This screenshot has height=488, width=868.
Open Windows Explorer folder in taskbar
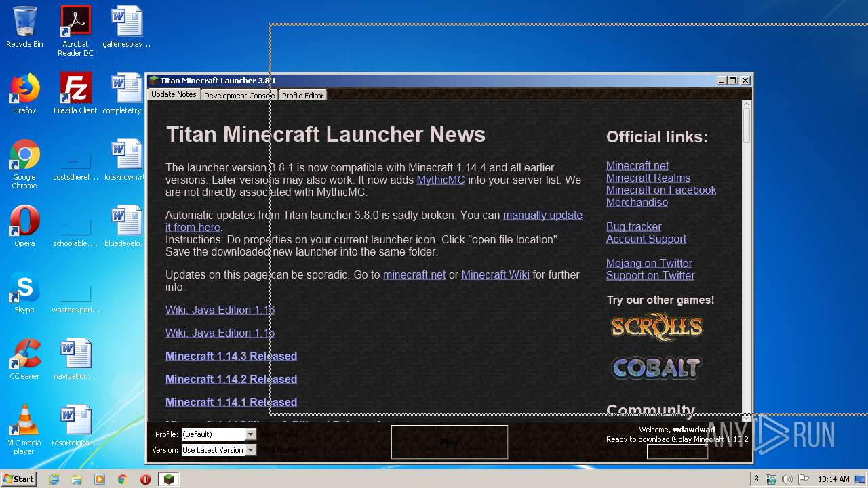[77, 479]
